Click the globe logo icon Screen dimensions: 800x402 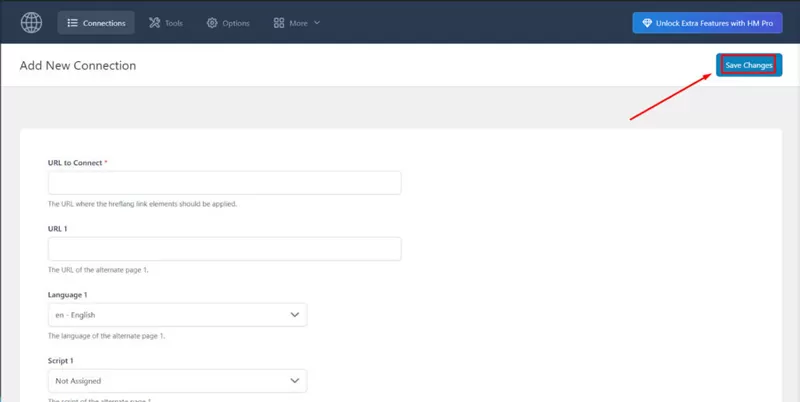[30, 22]
